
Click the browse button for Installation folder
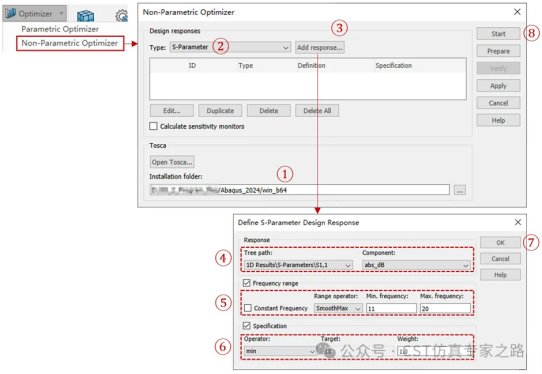pos(460,190)
